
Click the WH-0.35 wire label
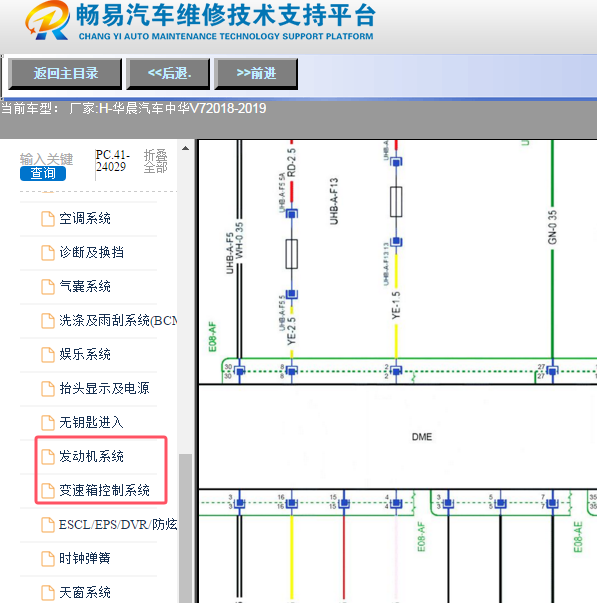tap(239, 240)
